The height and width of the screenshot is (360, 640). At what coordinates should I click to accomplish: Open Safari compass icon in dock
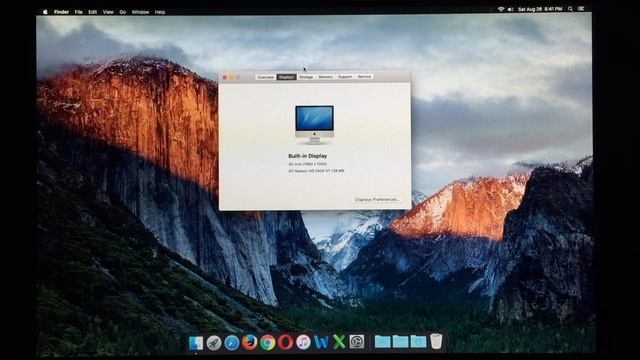tap(231, 343)
